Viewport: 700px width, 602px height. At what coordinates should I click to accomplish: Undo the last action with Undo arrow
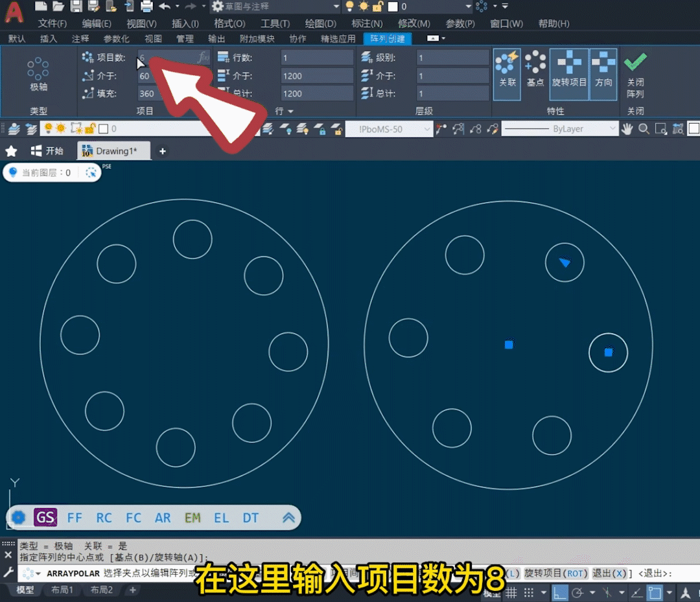165,6
